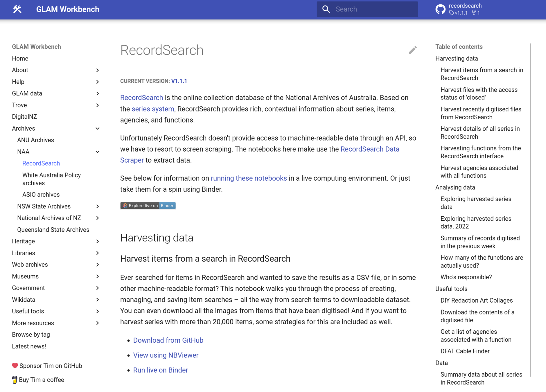Expand the National Archives of NZ chevron

98,218
